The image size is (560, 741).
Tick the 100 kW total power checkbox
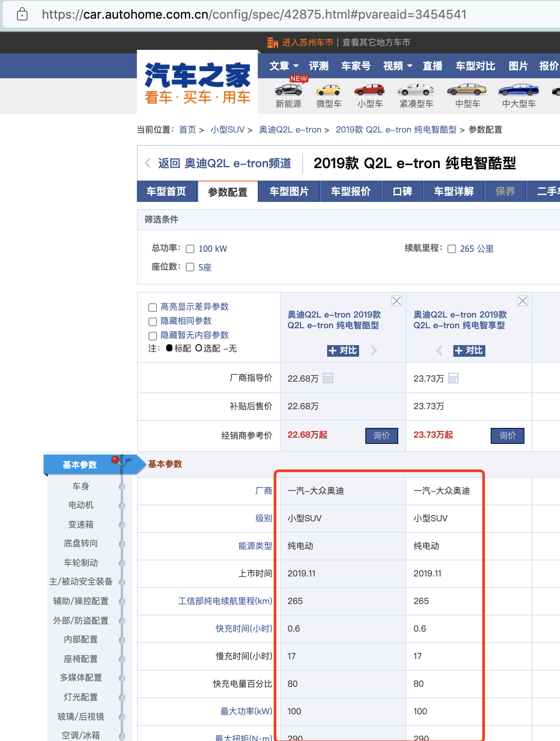click(190, 249)
